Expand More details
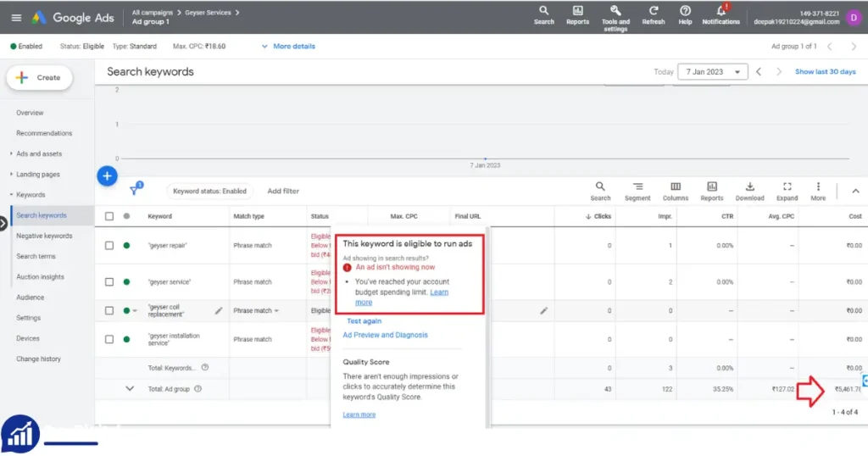868x456 pixels. (x=288, y=47)
